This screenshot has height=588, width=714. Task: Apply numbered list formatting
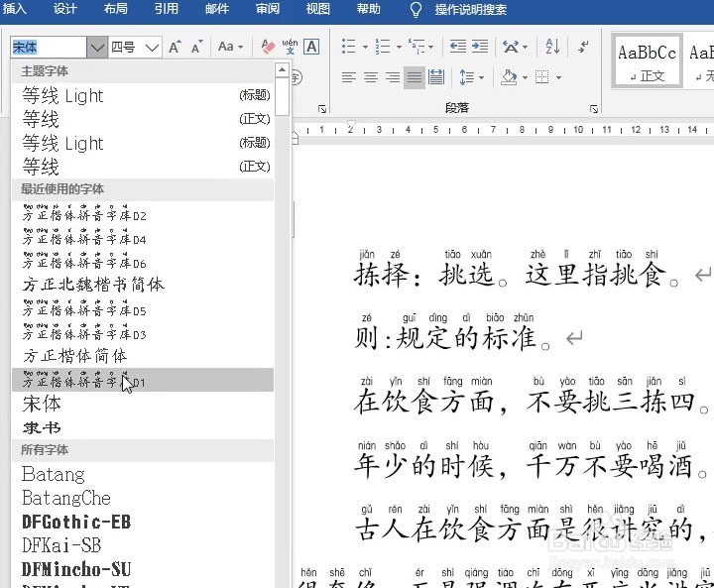(x=383, y=47)
